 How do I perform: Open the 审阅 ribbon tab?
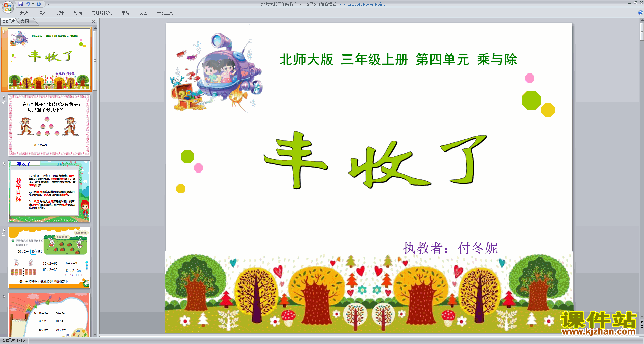125,13
